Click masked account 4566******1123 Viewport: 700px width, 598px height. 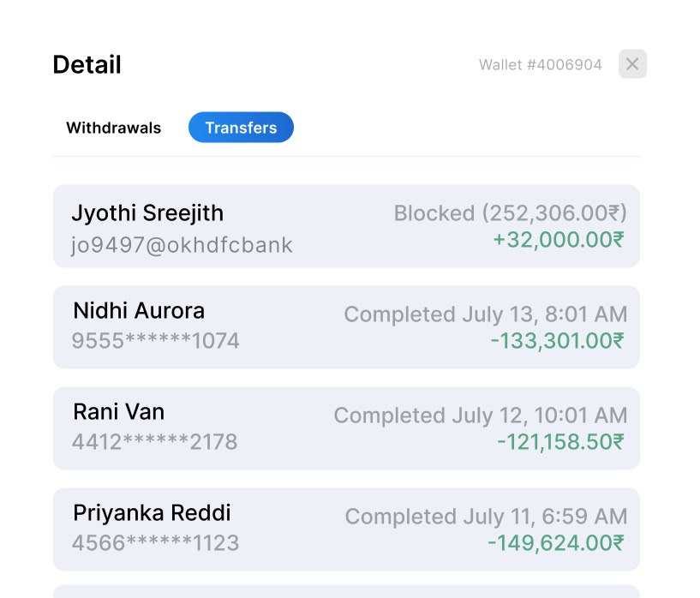point(155,543)
